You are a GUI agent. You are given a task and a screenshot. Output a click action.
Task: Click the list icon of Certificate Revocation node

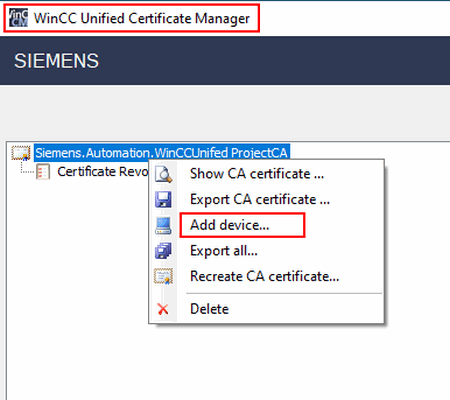[x=43, y=172]
